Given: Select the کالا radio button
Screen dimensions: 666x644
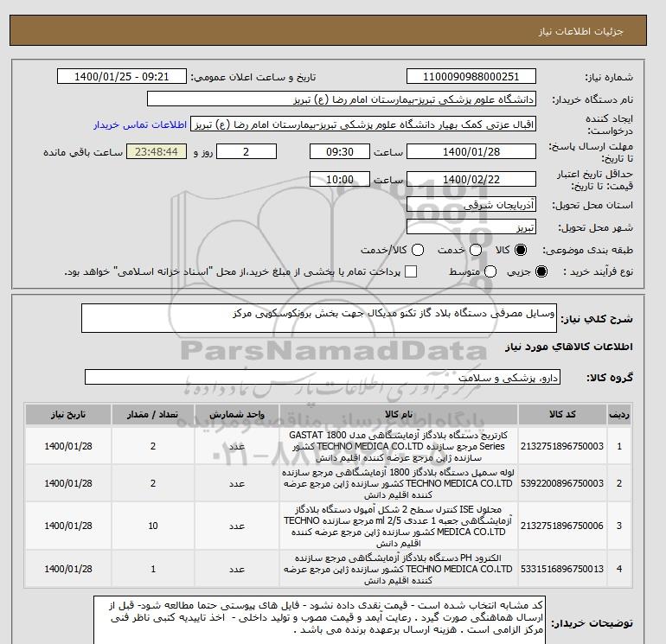Looking at the screenshot, I should [x=521, y=250].
